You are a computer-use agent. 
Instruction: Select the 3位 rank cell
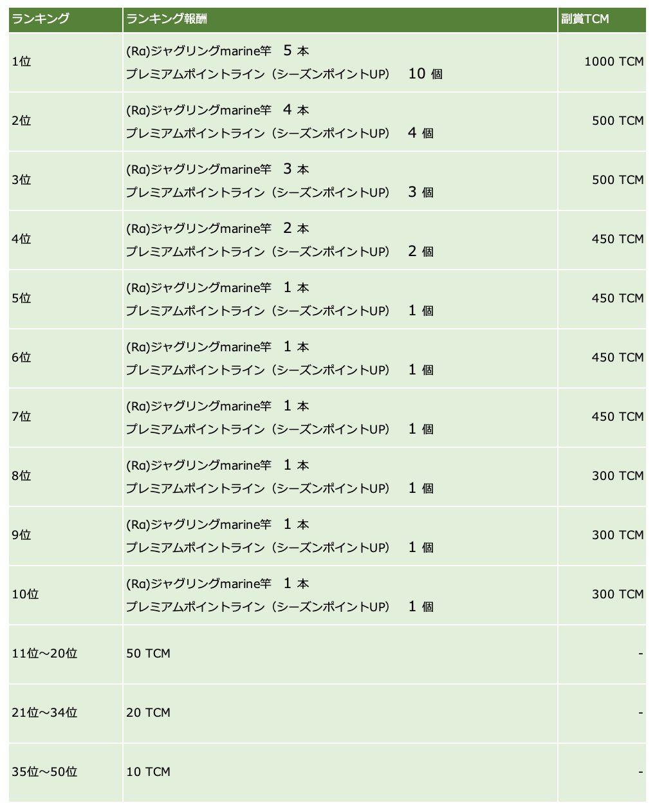[21, 180]
